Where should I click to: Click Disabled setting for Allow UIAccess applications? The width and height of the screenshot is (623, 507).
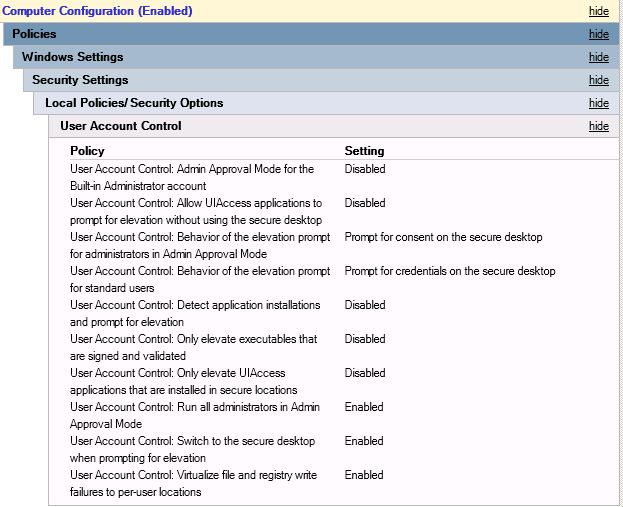click(365, 203)
